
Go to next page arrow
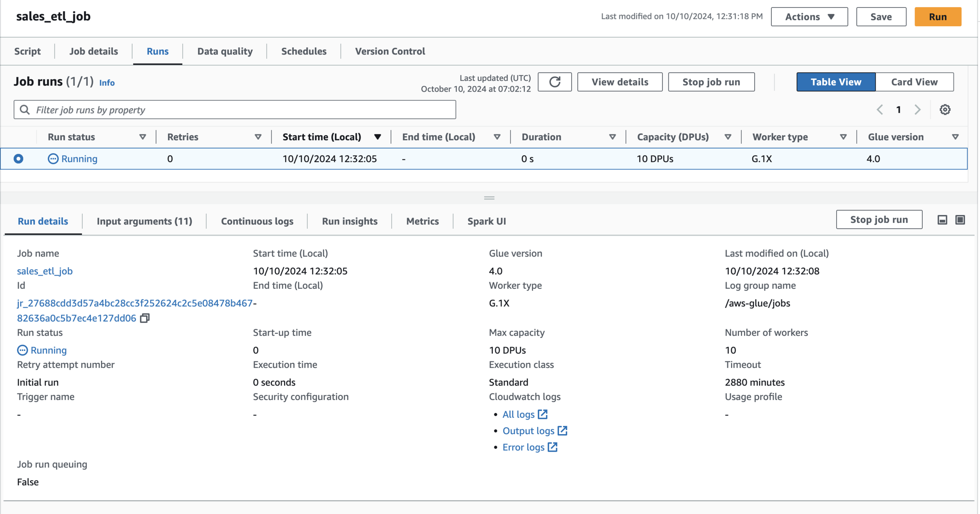coord(917,110)
